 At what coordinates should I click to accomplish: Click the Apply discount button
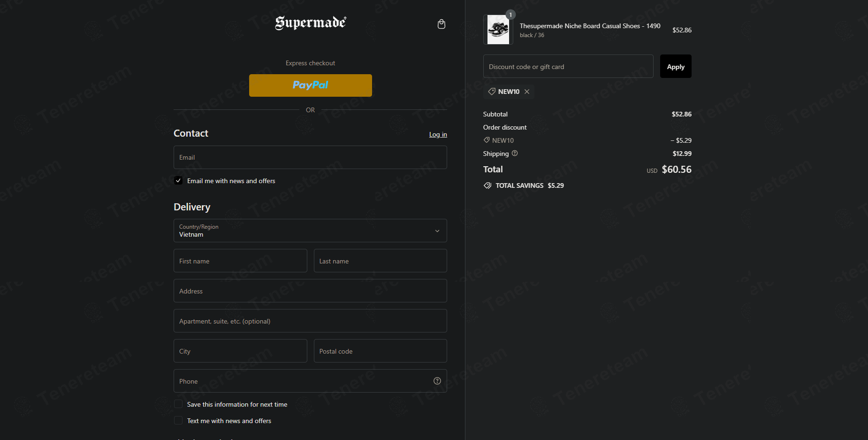click(x=676, y=66)
